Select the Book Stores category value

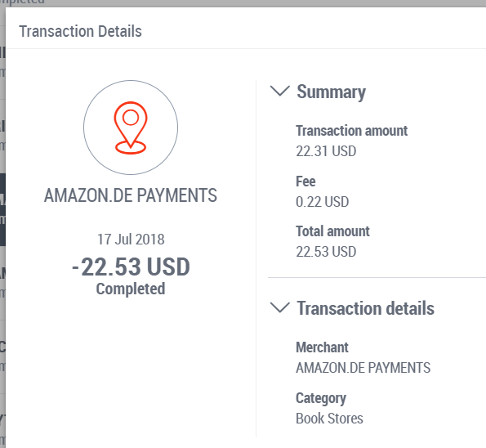[329, 419]
